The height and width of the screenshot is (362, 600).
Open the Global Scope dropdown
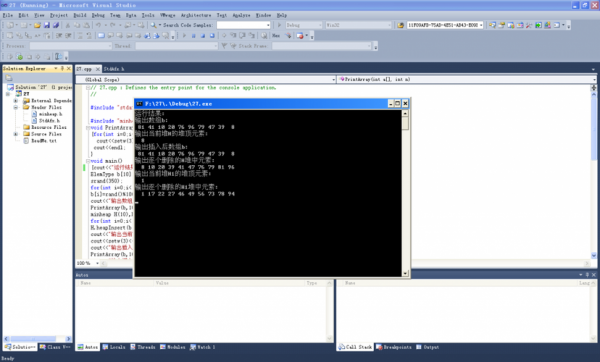pos(333,80)
